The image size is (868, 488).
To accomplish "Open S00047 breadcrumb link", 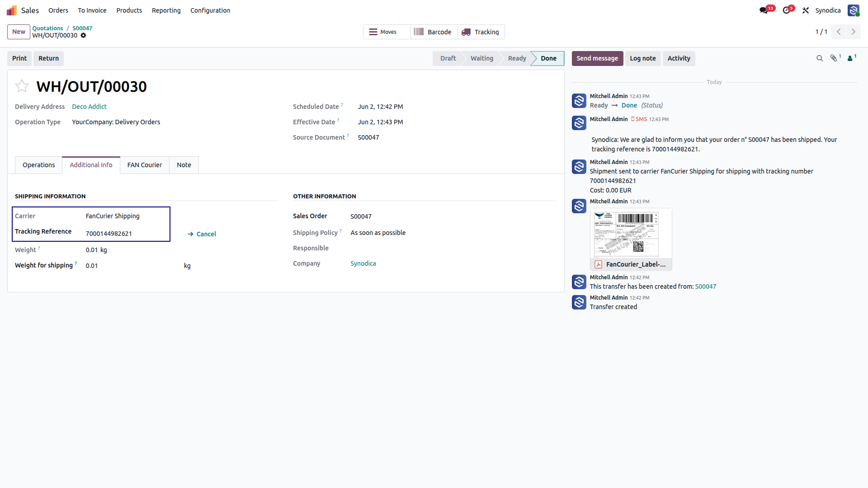I will [82, 28].
